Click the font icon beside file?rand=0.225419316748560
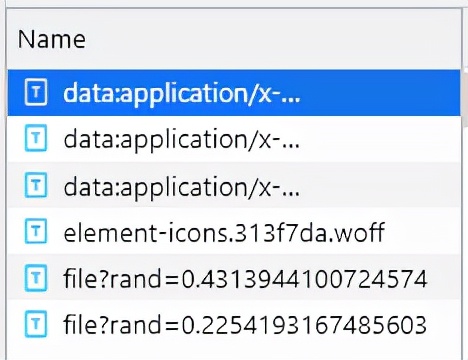468x360 pixels. click(36, 323)
